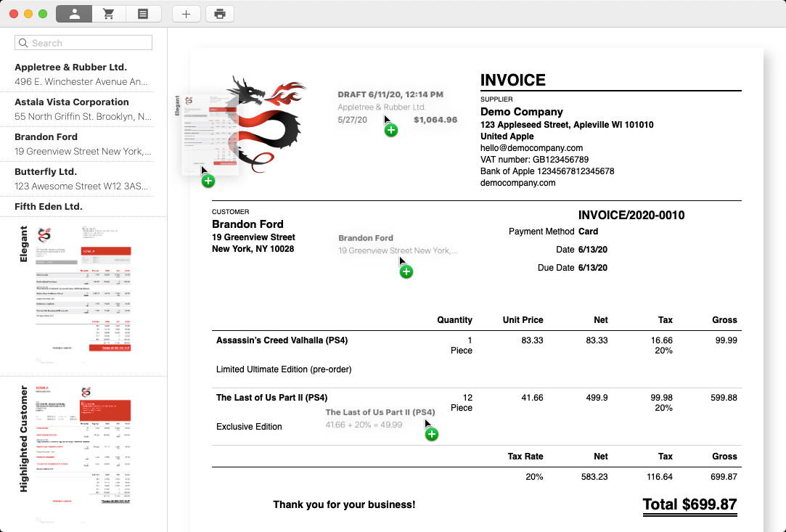Click the tax amount 16.66
The height and width of the screenshot is (532, 786).
coord(662,340)
